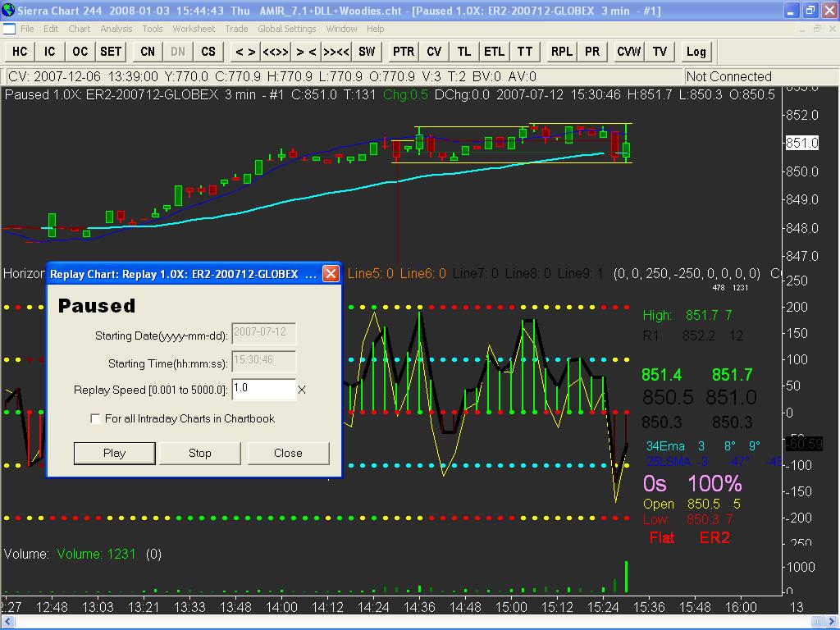The width and height of the screenshot is (840, 630).
Task: Open the Edit menu
Action: pyautogui.click(x=51, y=29)
